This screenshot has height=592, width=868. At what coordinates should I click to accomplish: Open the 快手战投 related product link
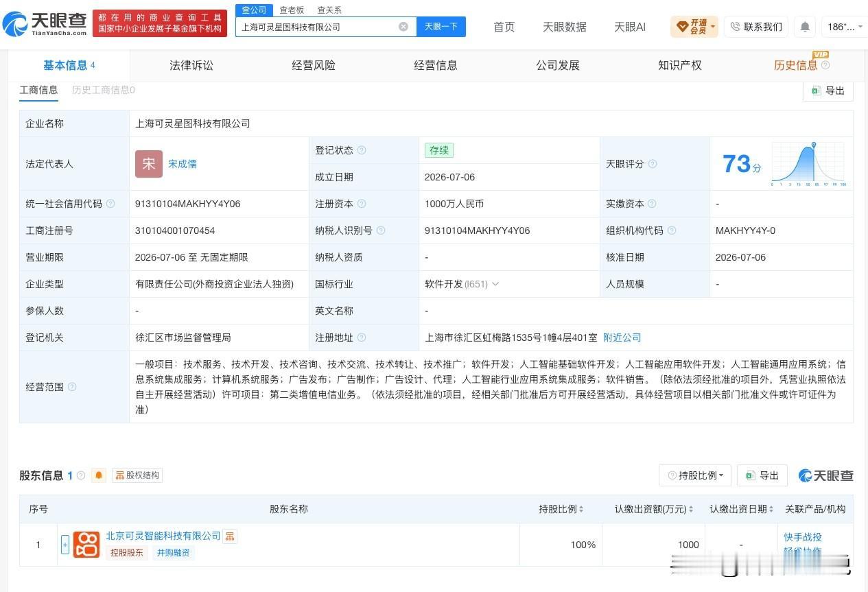pyautogui.click(x=803, y=537)
